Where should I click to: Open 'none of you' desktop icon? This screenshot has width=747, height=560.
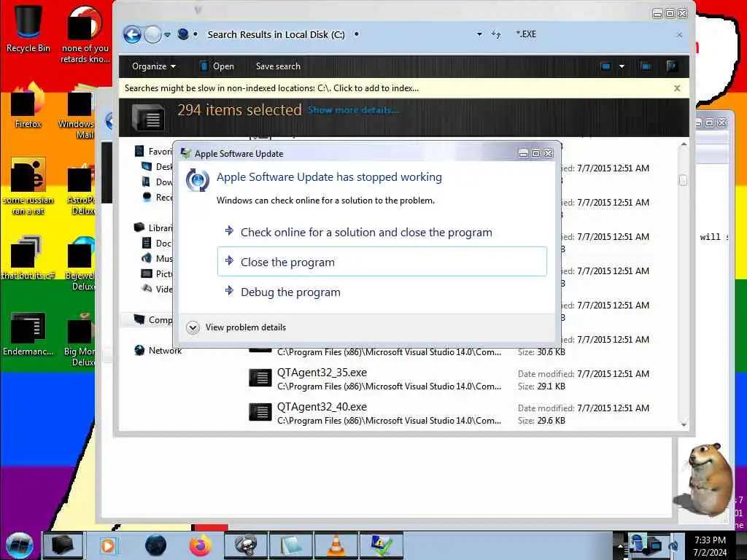click(85, 34)
